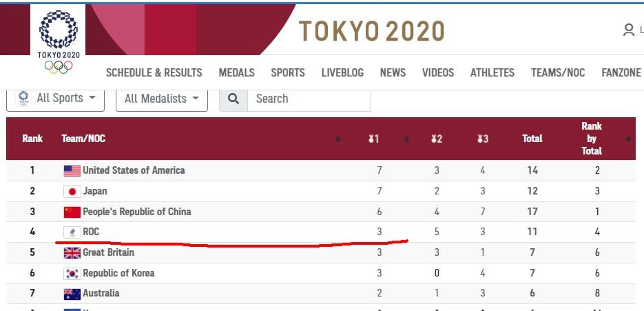The image size is (644, 311).
Task: Open the Schedule & Results menu
Action: (154, 73)
